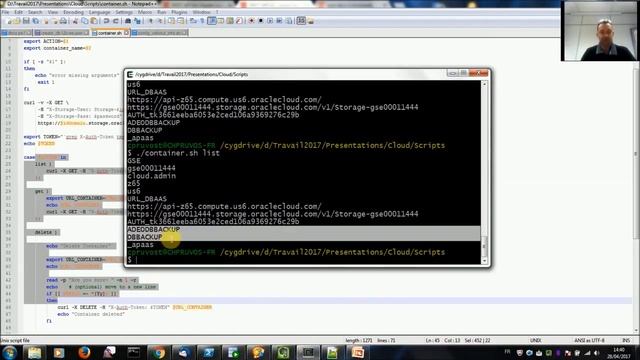Image resolution: width=640 pixels, height=360 pixels.
Task: Click the 'curl -X DELETE' code line
Action: pos(135,307)
